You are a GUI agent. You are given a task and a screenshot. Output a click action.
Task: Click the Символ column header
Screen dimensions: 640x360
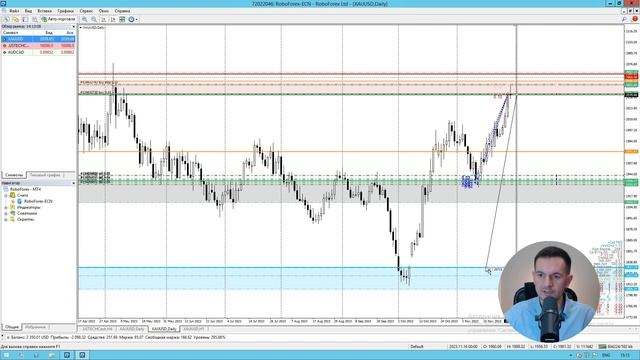tap(11, 33)
